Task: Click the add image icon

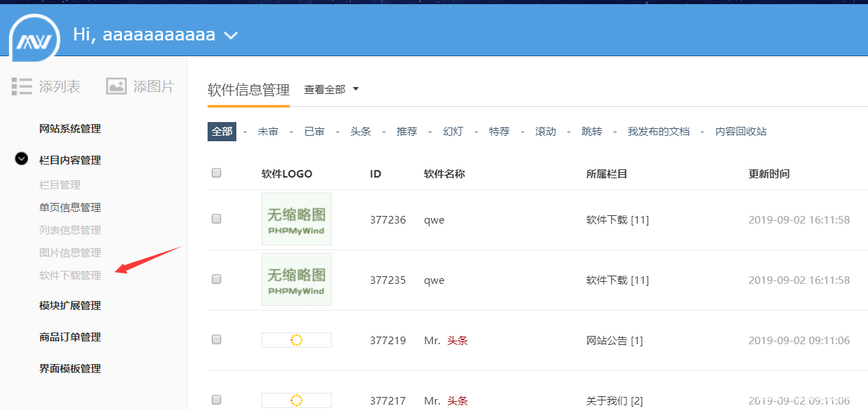Action: click(116, 86)
